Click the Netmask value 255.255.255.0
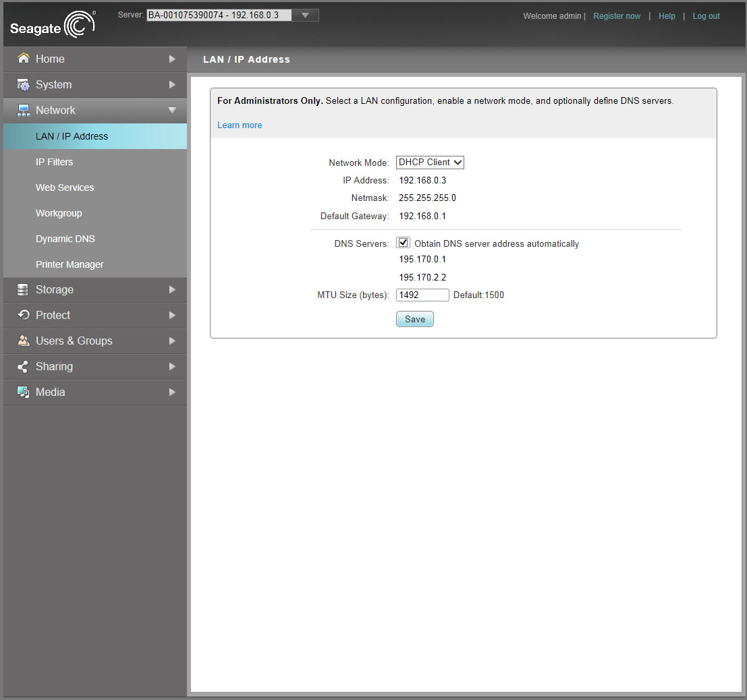Viewport: 747px width, 700px height. coord(427,198)
